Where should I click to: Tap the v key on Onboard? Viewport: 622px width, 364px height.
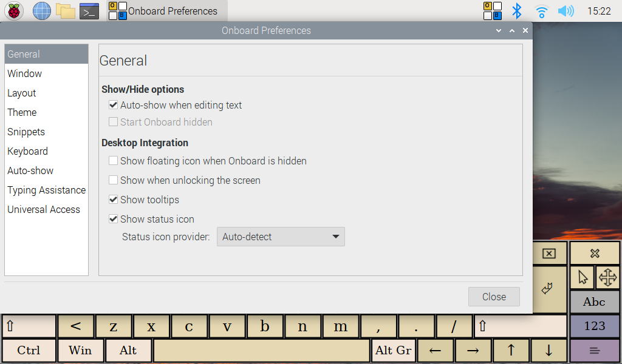click(x=227, y=326)
